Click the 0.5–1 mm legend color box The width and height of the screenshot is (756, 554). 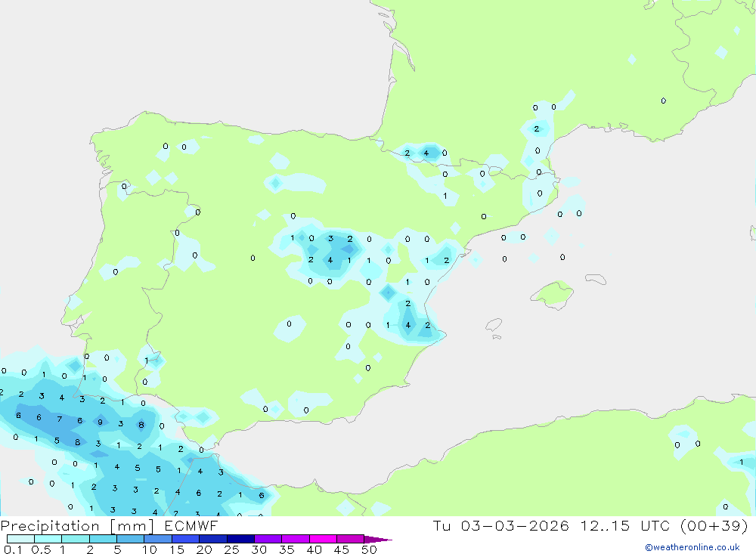click(48, 539)
